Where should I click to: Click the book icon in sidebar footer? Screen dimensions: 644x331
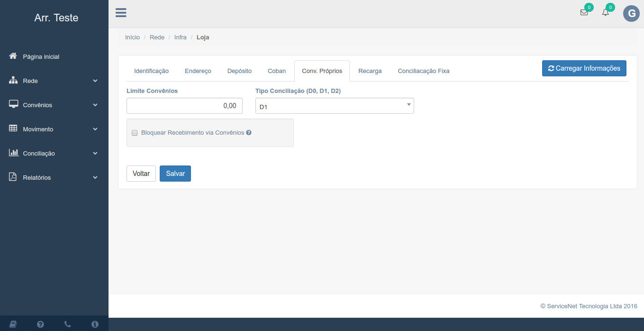pos(13,324)
